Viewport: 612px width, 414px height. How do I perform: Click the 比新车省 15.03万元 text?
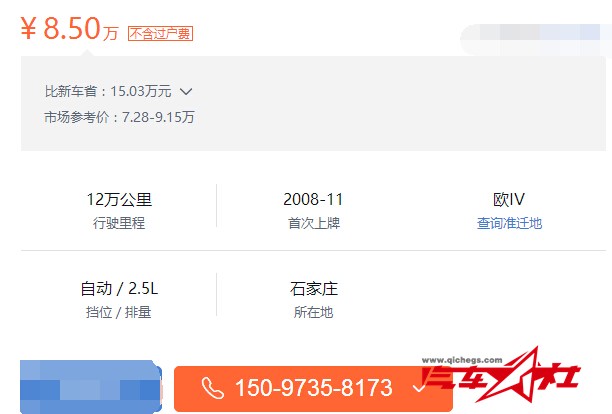[x=108, y=91]
